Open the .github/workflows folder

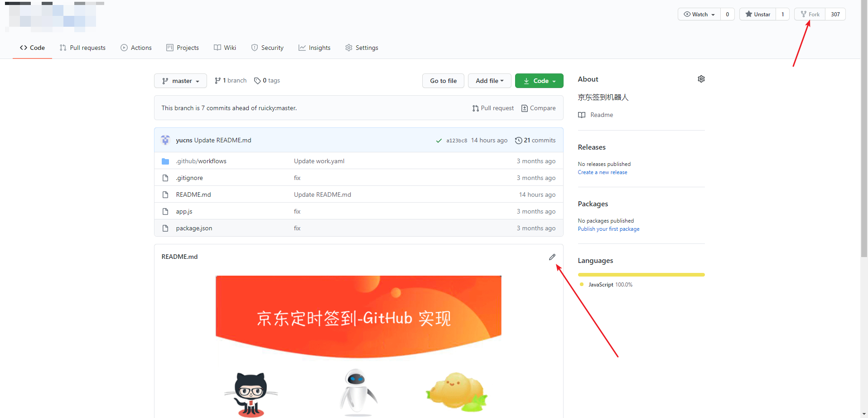201,161
